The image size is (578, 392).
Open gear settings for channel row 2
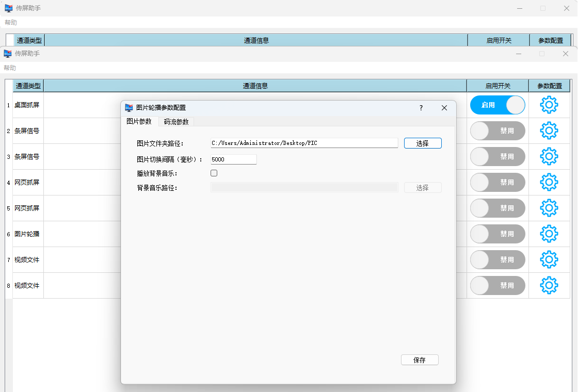(549, 131)
